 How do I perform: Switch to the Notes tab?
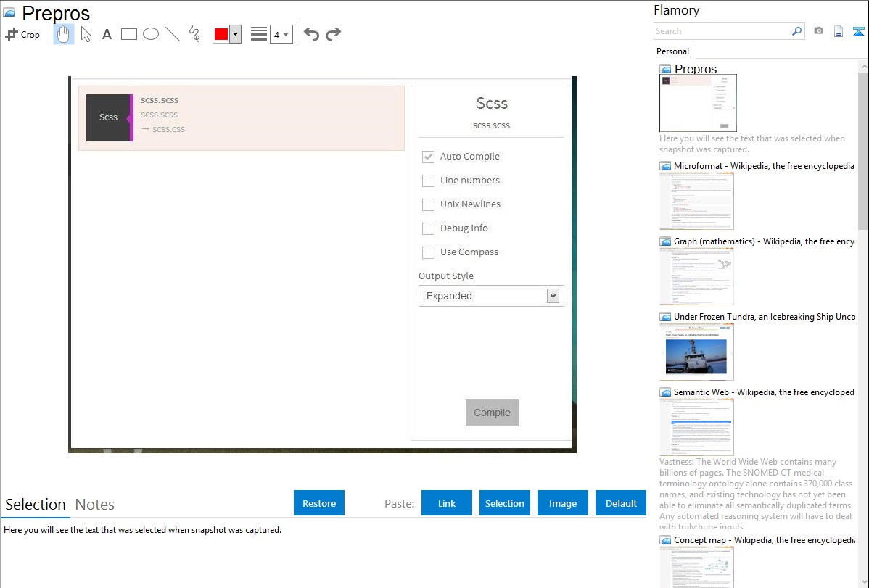(x=94, y=505)
